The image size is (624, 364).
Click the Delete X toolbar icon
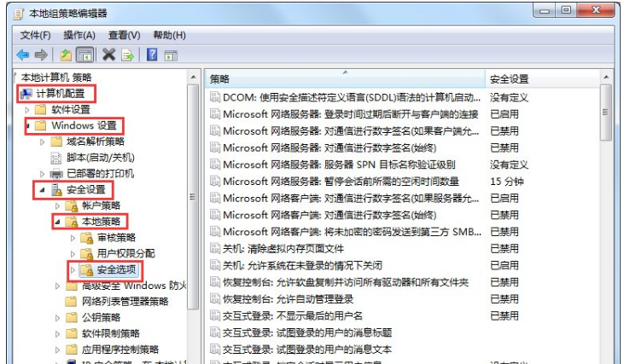108,55
